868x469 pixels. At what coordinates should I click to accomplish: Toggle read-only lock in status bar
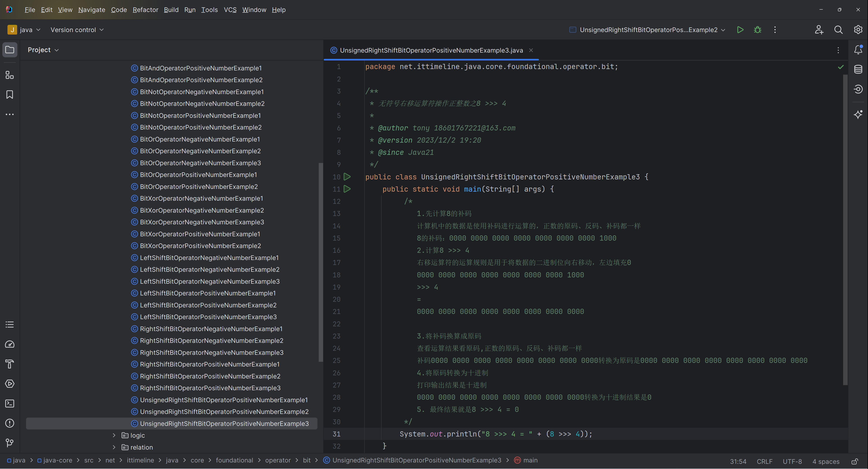[x=855, y=461]
